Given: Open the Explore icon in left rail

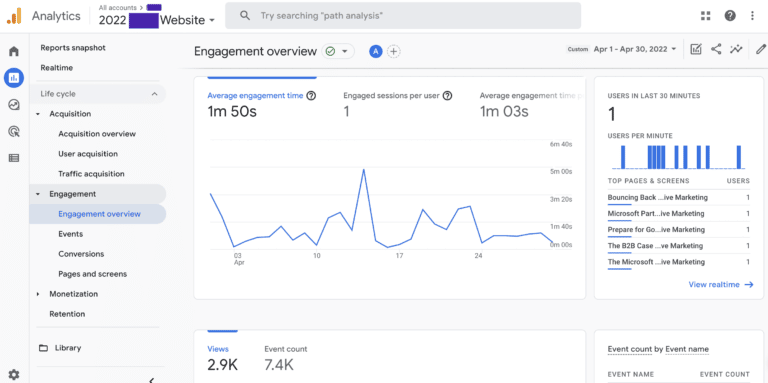Looking at the screenshot, I should 14,104.
